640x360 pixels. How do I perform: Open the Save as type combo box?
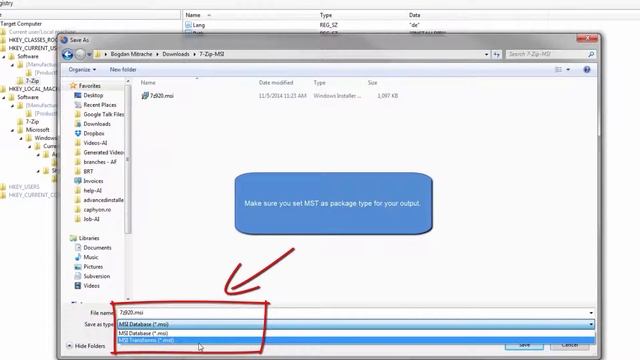(x=356, y=324)
